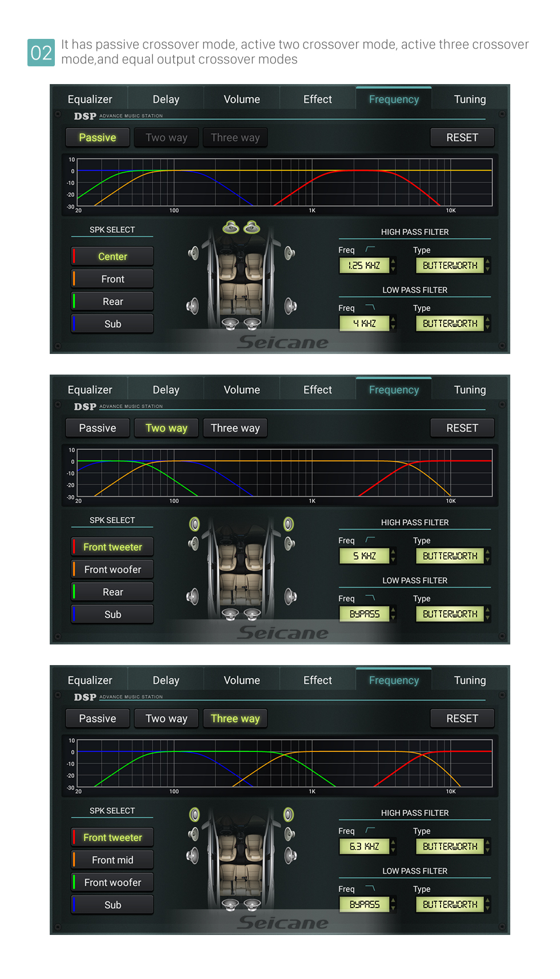
Task: Select the Center speaker button
Action: point(113,257)
